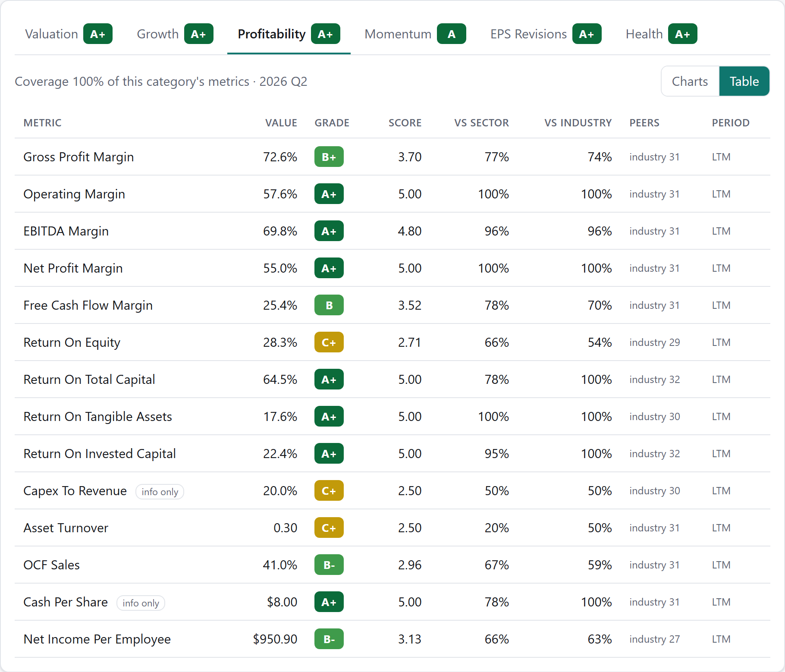785x672 pixels.
Task: Click the coverage summary text for 2026 Q2
Action: click(x=161, y=82)
